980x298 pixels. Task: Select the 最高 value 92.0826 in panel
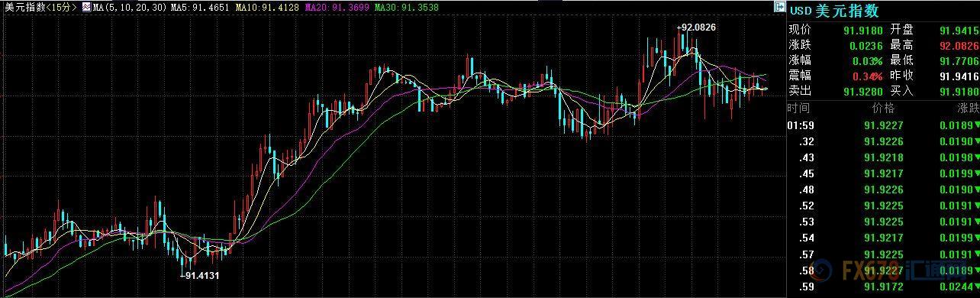click(959, 46)
